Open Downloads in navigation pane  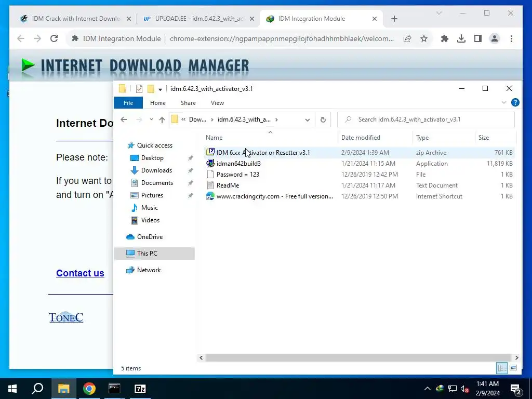point(156,170)
